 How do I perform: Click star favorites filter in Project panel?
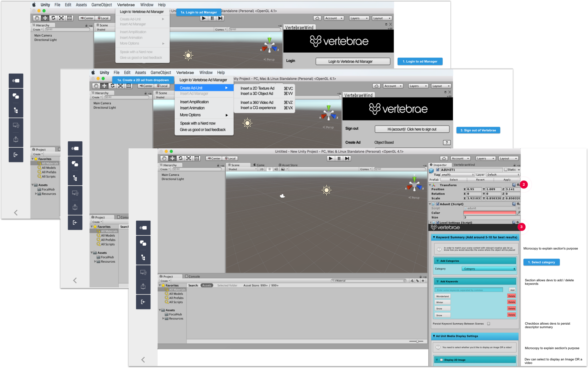tap(423, 281)
